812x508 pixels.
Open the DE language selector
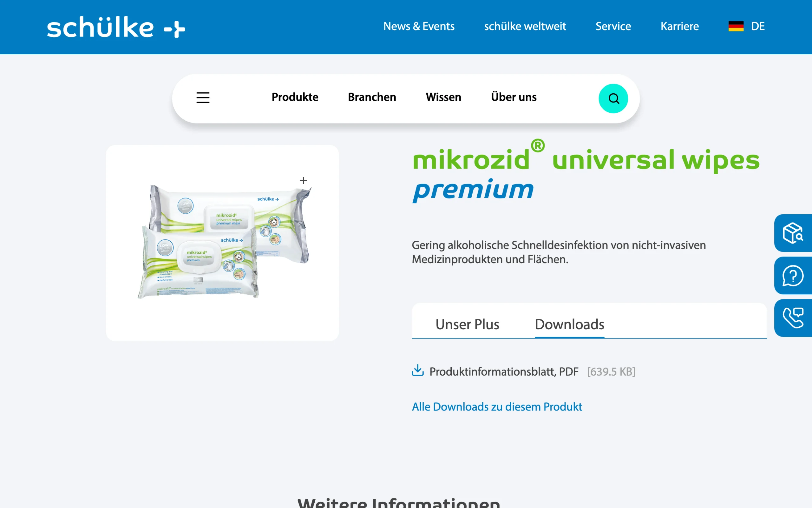click(758, 26)
